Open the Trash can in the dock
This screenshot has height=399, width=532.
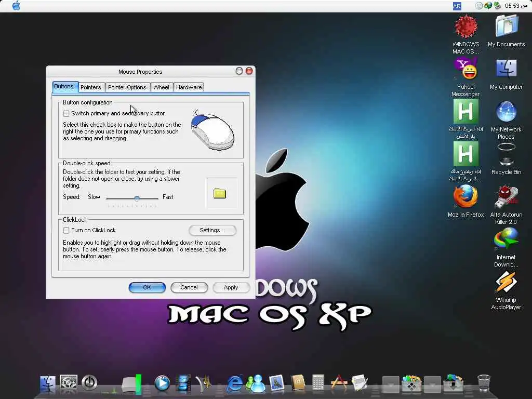click(484, 383)
